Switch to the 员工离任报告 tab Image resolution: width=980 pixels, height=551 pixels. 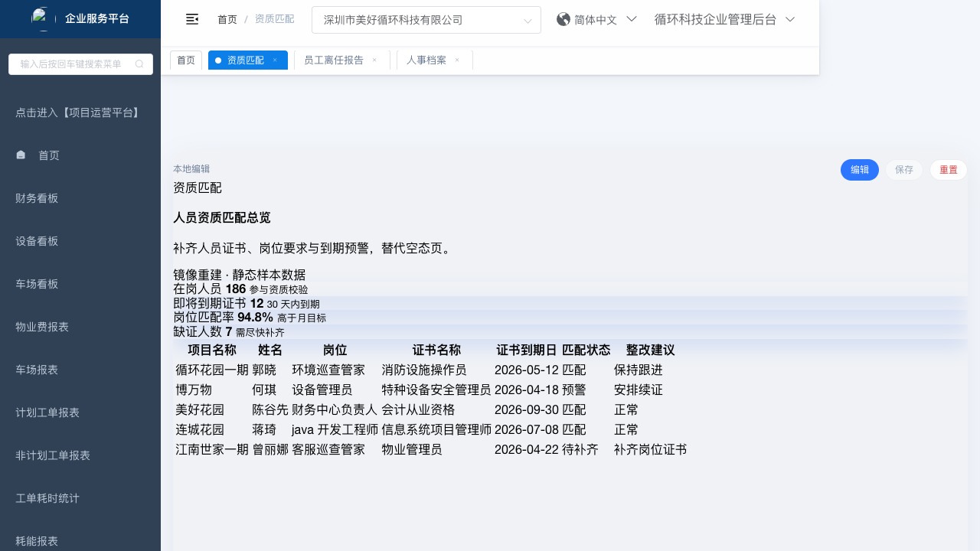click(x=334, y=60)
